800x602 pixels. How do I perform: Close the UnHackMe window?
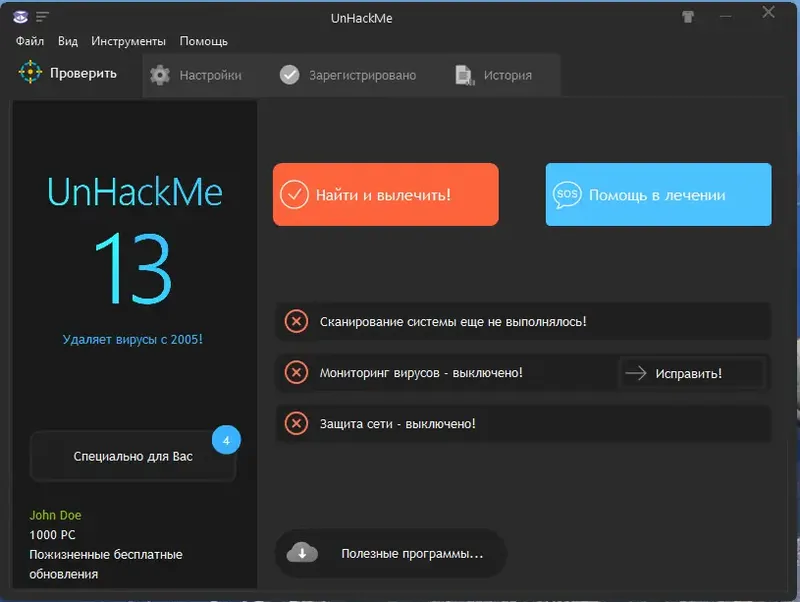coord(768,12)
